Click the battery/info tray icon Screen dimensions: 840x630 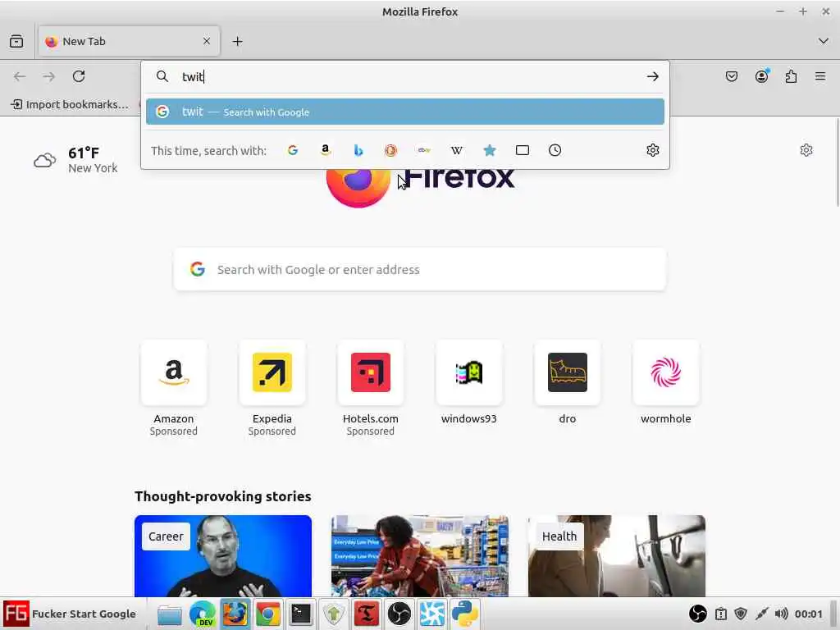[721, 614]
